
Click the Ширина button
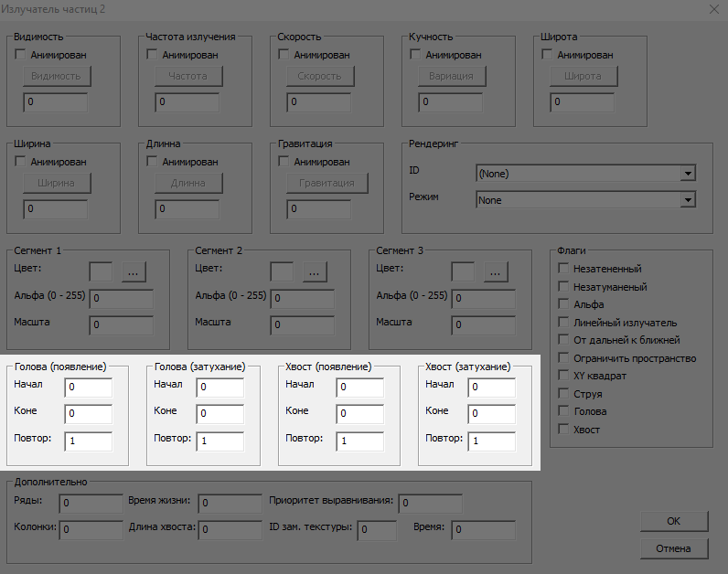click(x=57, y=183)
